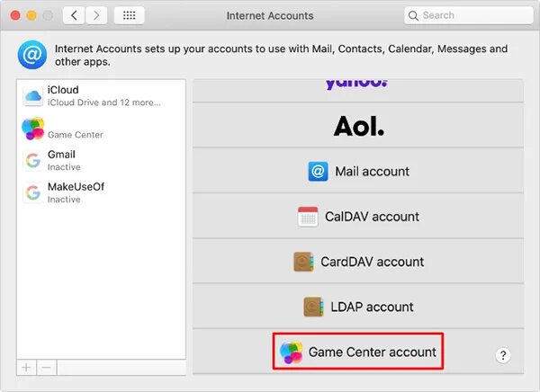Viewport: 540px width, 392px height.
Task: Click the calendar icon for CalDAV
Action: [x=308, y=217]
